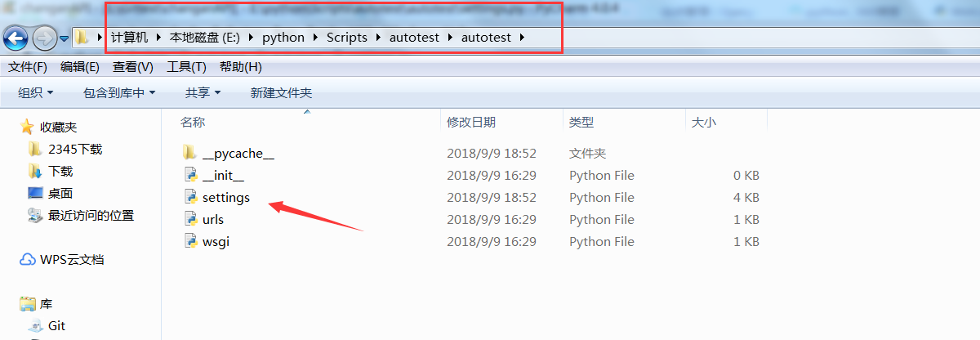This screenshot has width=980, height=340.
Task: Select the settings Python file icon
Action: coord(190,197)
